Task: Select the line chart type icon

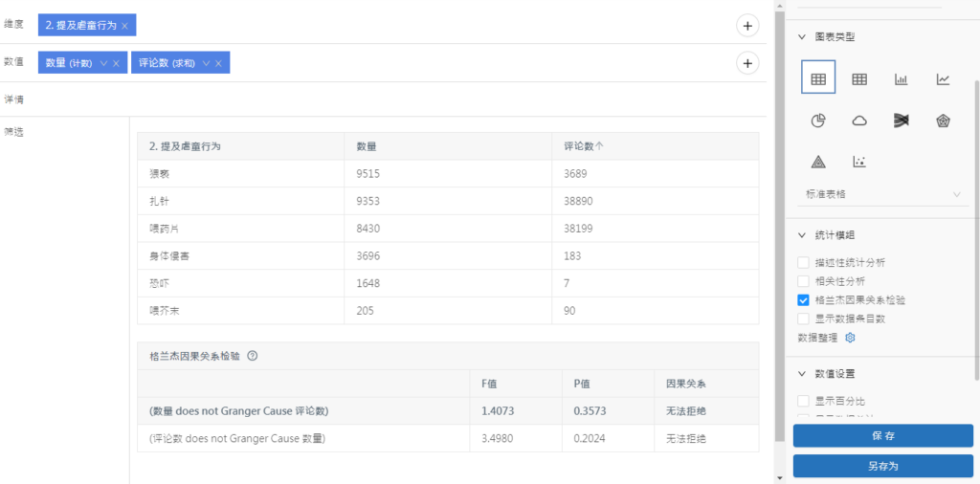Action: (943, 79)
